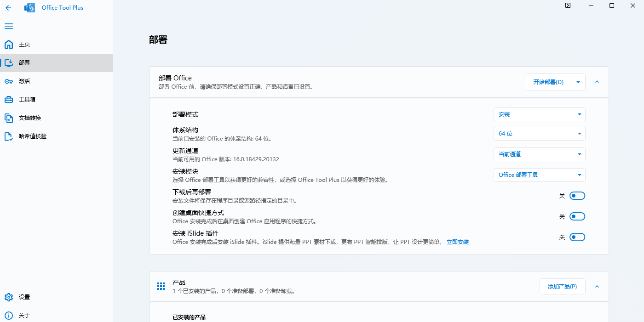Click the back arrow icon
The width and height of the screenshot is (644, 322).
(8, 8)
